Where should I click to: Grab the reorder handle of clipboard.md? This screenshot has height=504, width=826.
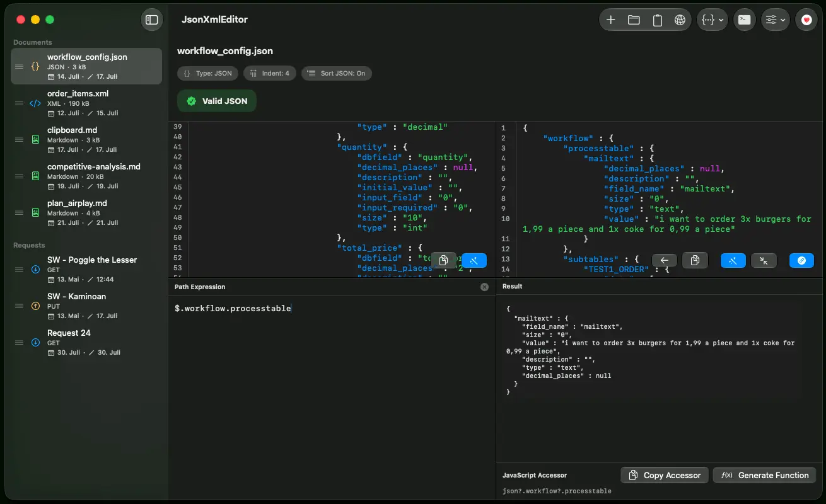pyautogui.click(x=19, y=140)
